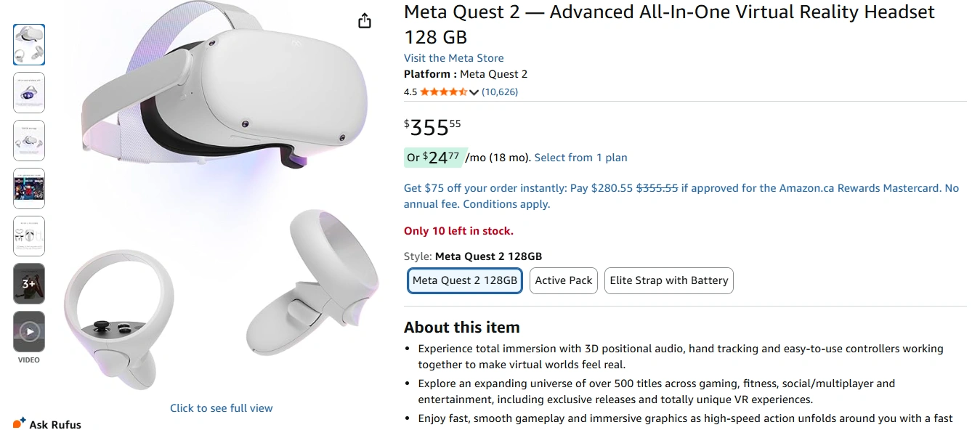Screen dimensions: 980x430
Task: Choose the Active Pack style option
Action: pyautogui.click(x=564, y=280)
